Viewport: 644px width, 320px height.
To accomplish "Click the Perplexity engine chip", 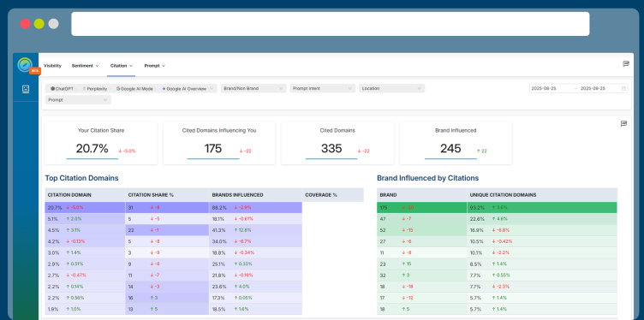I will pyautogui.click(x=95, y=88).
